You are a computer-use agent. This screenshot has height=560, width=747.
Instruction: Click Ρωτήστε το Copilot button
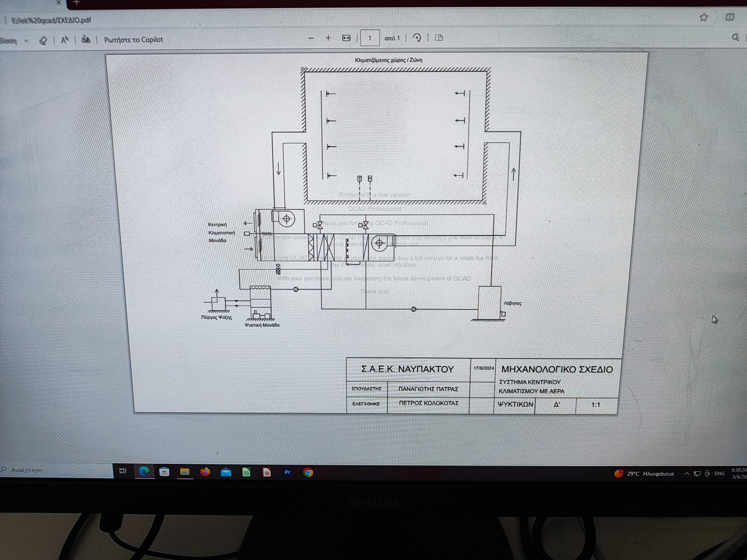tap(133, 39)
